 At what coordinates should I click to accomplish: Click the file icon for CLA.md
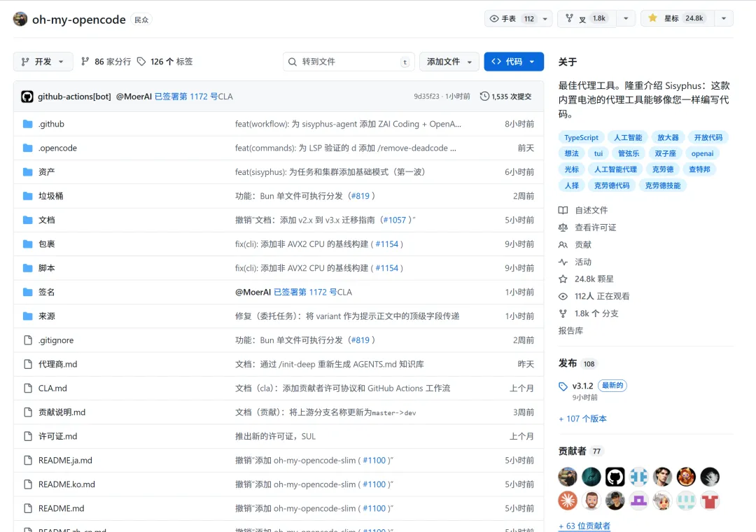click(x=28, y=388)
